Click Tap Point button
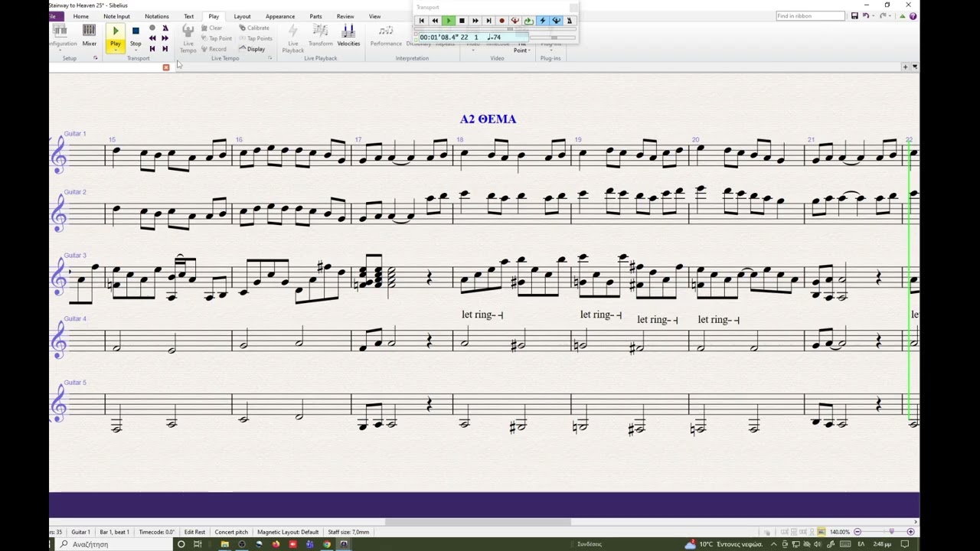This screenshot has width=980, height=551. (x=217, y=38)
